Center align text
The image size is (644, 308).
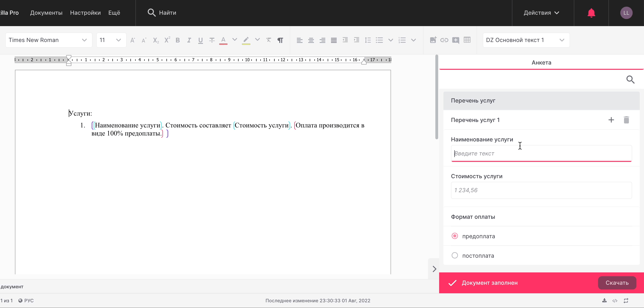[311, 40]
